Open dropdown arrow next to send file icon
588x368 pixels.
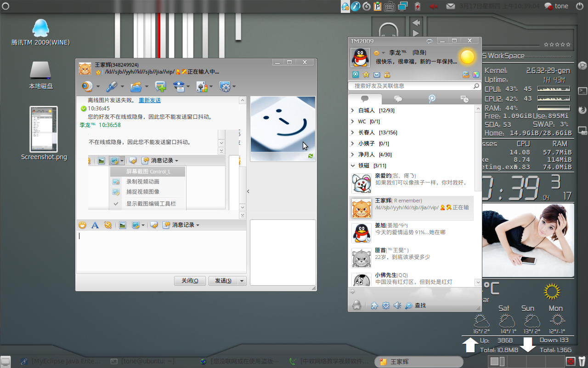coord(147,86)
